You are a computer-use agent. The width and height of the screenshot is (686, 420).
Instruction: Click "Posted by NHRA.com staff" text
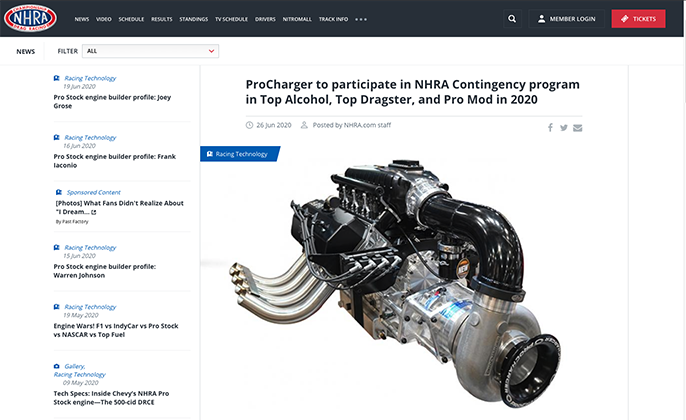click(352, 125)
